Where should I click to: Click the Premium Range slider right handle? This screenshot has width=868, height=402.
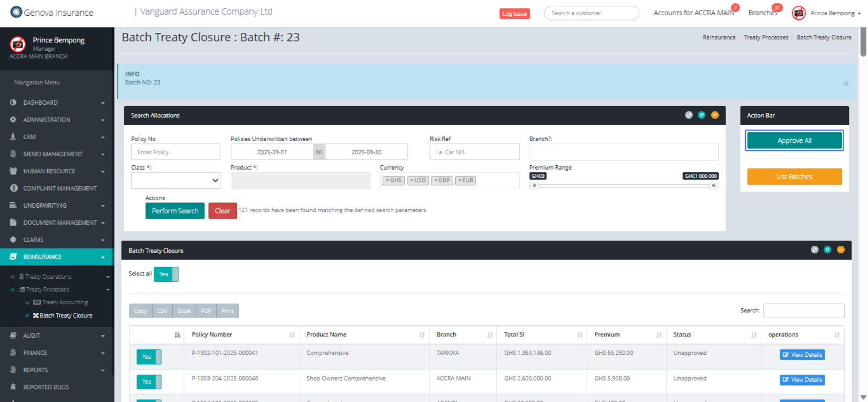click(x=714, y=186)
